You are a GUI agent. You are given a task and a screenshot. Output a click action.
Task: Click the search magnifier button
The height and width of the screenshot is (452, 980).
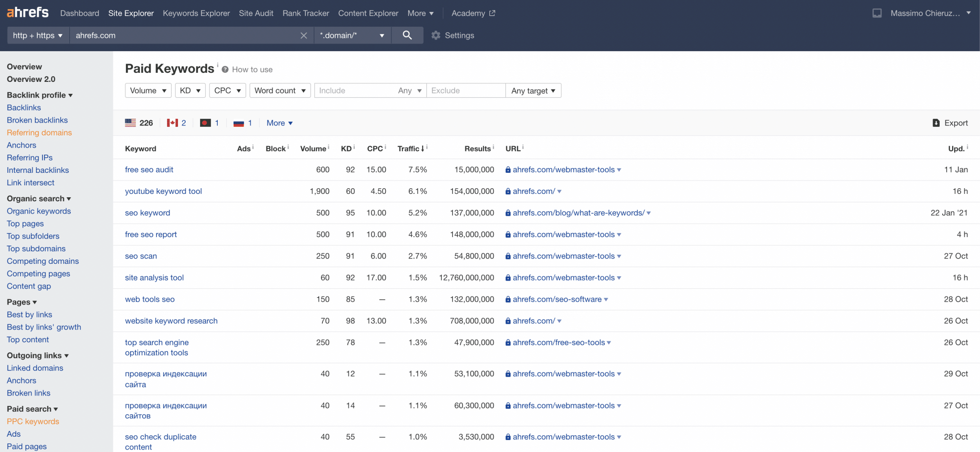(x=407, y=35)
